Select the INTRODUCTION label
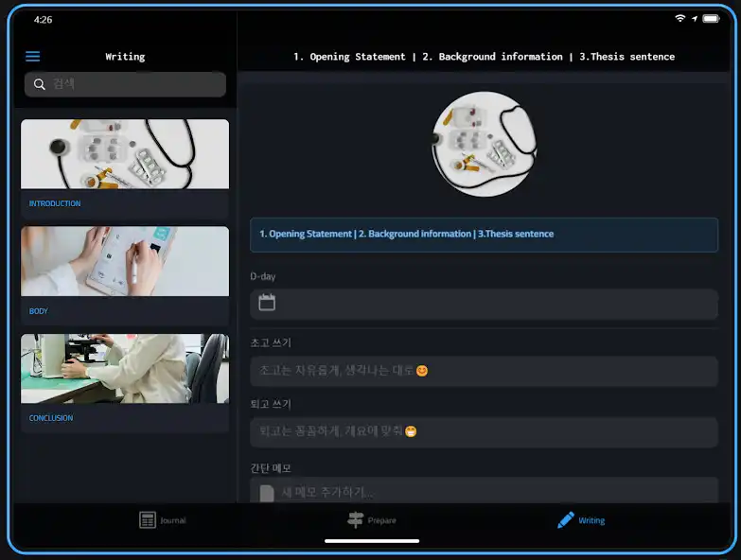The width and height of the screenshot is (741, 560). (55, 203)
